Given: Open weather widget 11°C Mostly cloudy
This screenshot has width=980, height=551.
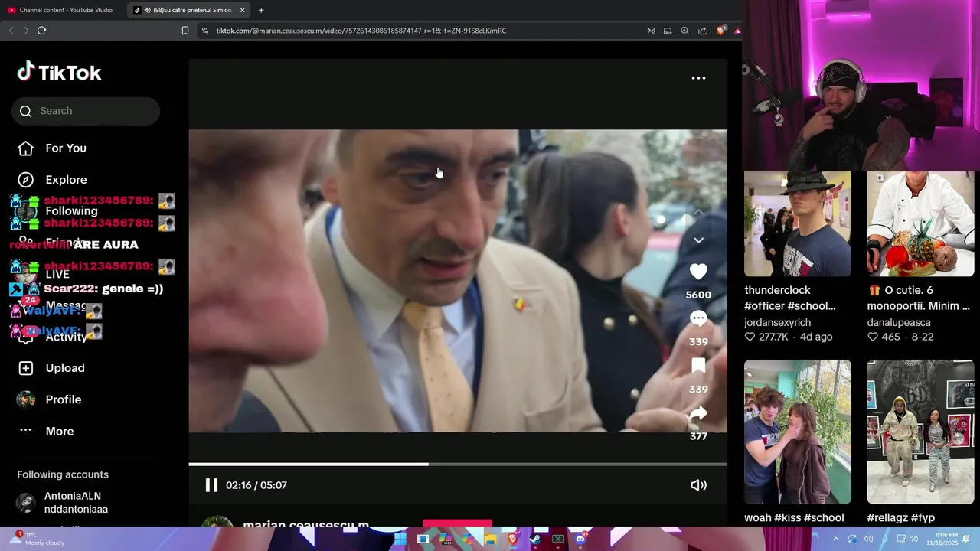Looking at the screenshot, I should coord(37,539).
